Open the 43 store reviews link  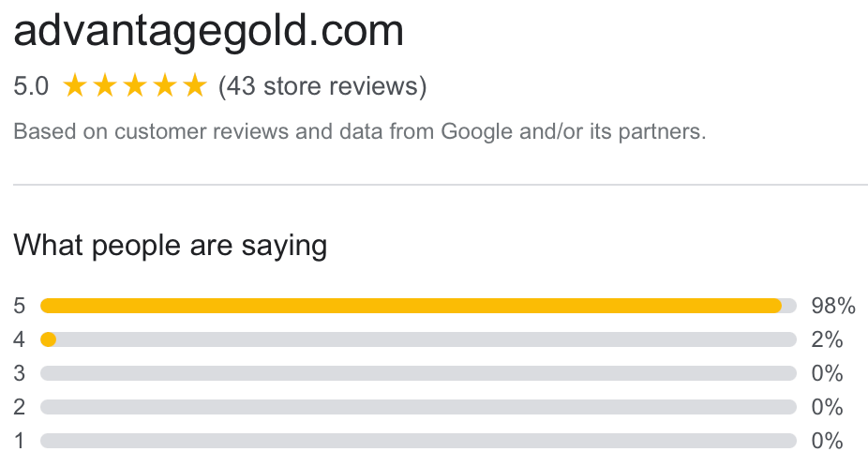322,86
